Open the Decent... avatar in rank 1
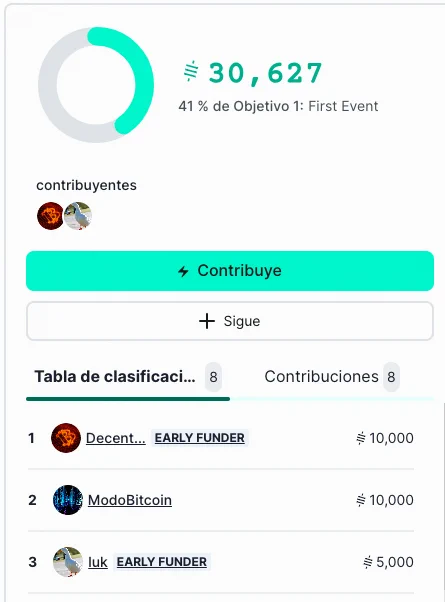Viewport: 445px width, 602px height. click(x=66, y=438)
